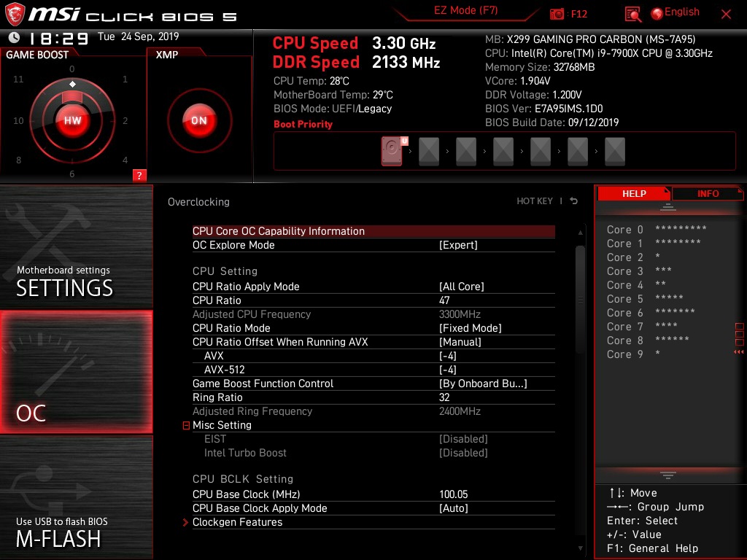Click the Core 9 capability row
The width and height of the screenshot is (747, 560).
tap(634, 354)
